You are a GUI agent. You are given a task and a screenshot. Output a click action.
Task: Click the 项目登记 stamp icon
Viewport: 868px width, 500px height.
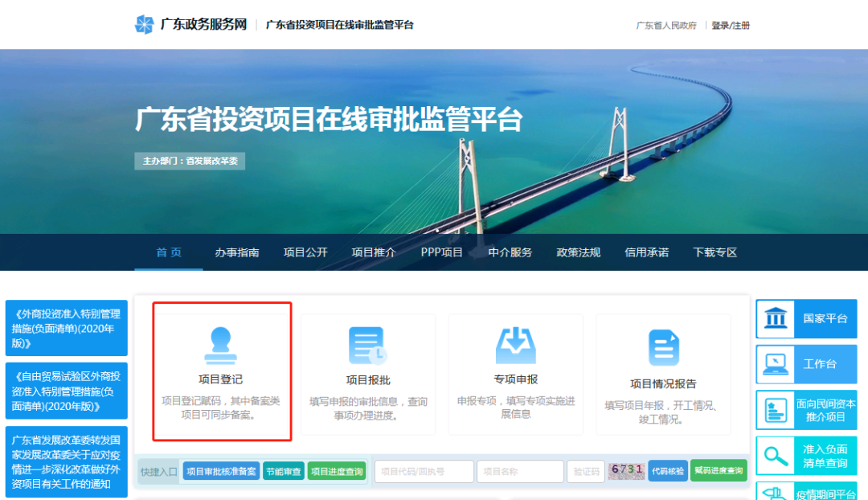(x=220, y=346)
